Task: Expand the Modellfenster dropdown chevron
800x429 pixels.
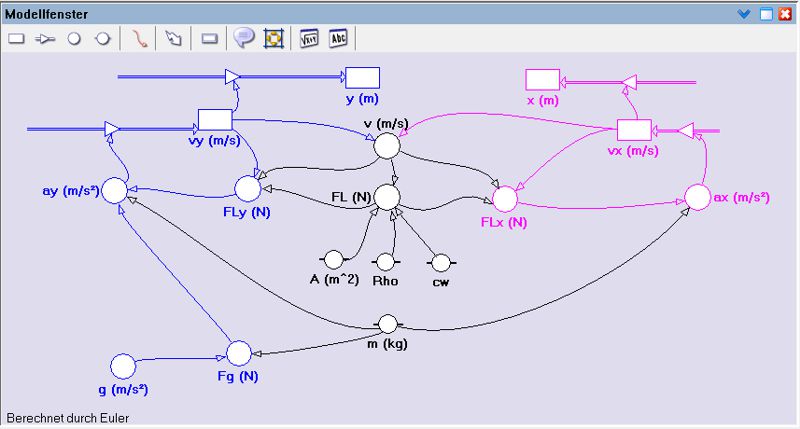Action: pos(743,14)
